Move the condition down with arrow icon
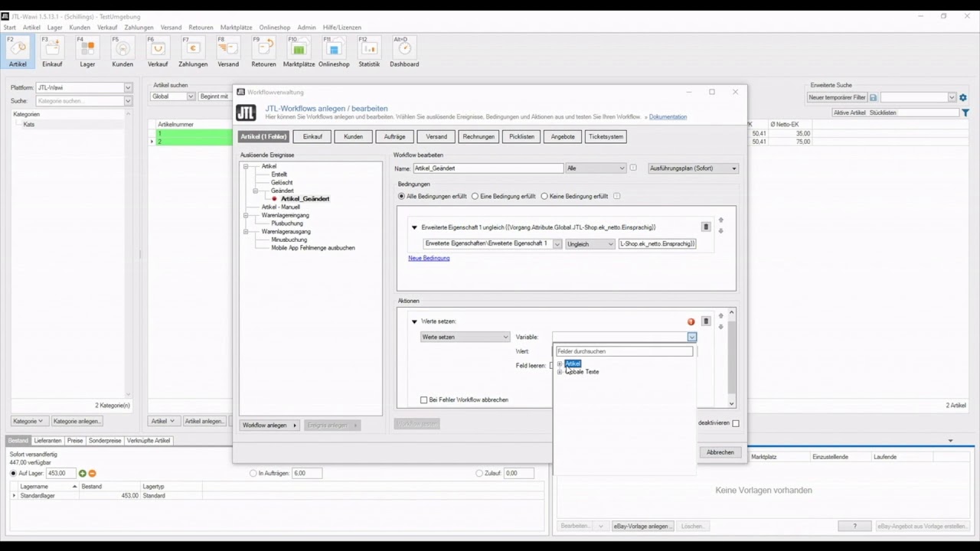 tap(720, 231)
